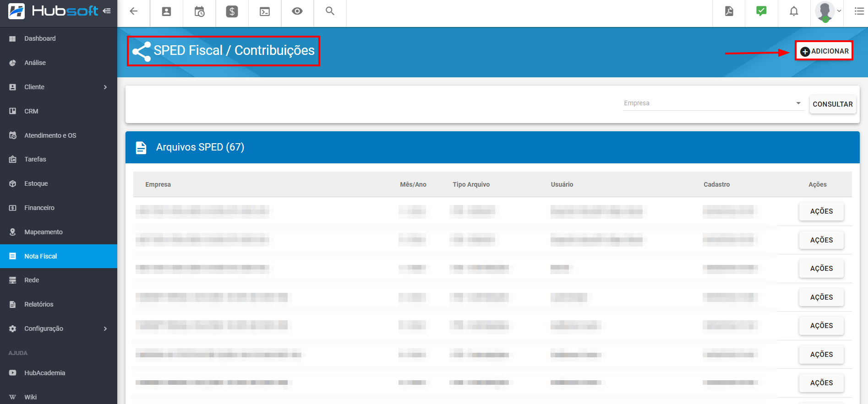
Task: Open the calendar clock icon in toolbar
Action: point(199,11)
